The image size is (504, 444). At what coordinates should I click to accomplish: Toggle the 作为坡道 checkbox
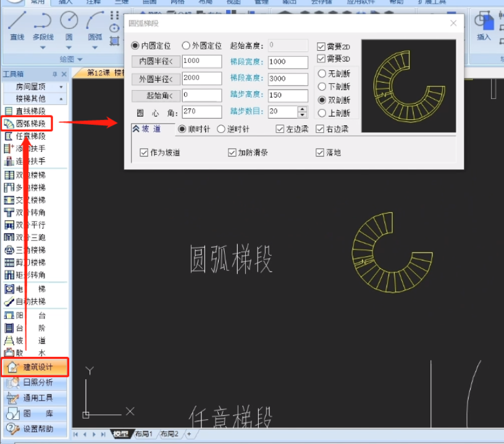144,153
